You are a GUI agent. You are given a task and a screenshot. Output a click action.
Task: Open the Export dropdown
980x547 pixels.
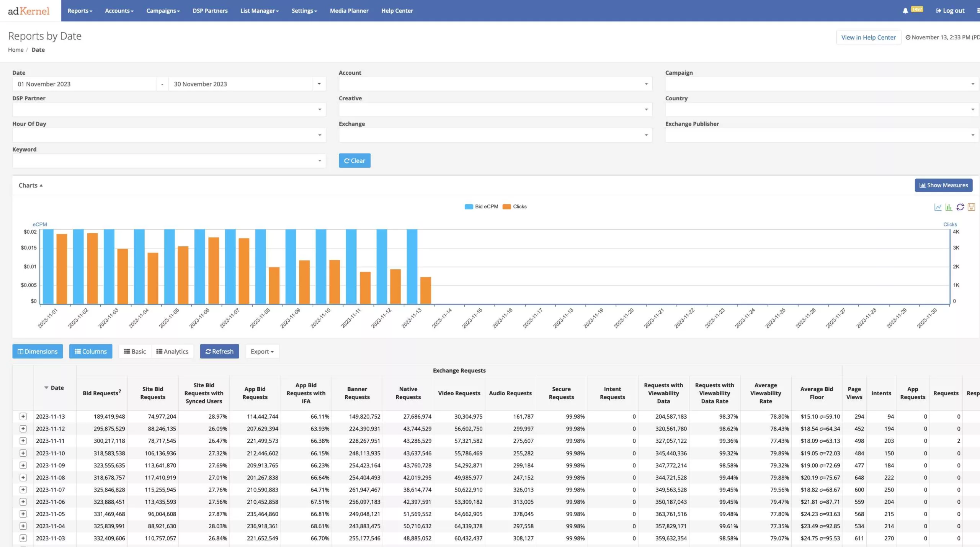click(x=262, y=351)
